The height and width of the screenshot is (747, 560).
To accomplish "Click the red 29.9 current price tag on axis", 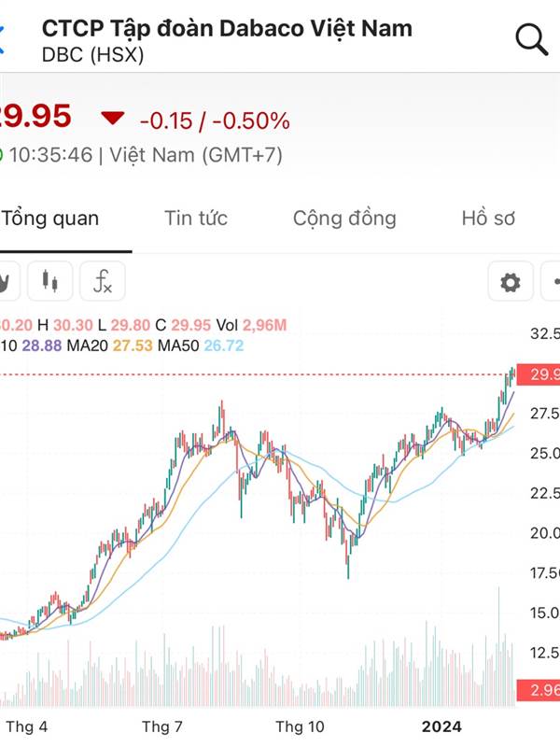I will pos(539,374).
